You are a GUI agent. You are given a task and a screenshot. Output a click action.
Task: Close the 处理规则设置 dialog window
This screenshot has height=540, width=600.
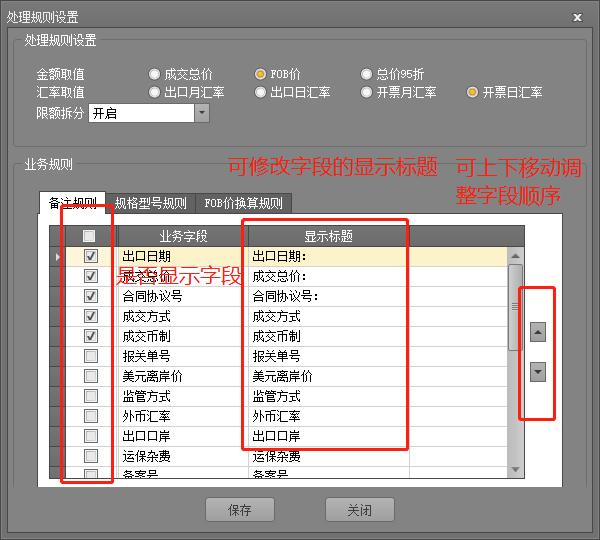pyautogui.click(x=576, y=18)
